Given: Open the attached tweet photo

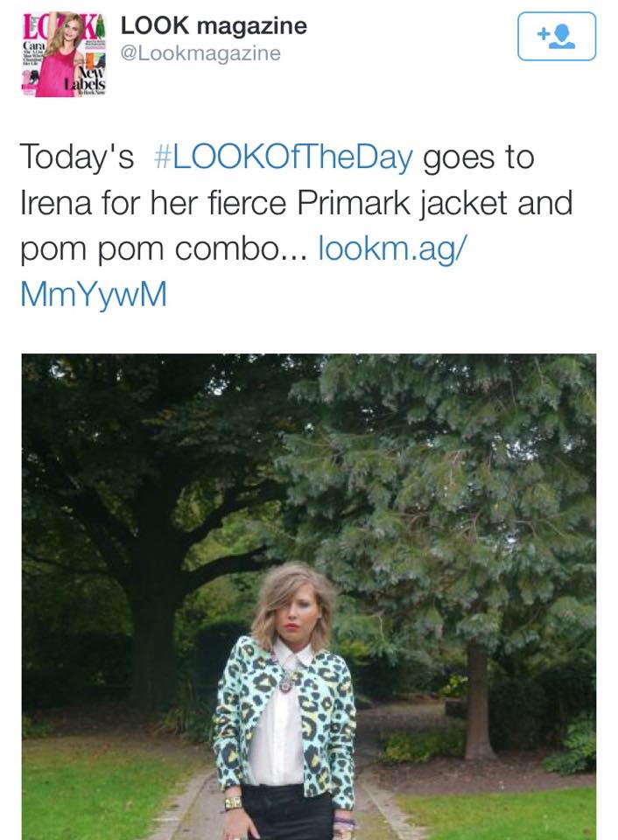Looking at the screenshot, I should click(308, 595).
